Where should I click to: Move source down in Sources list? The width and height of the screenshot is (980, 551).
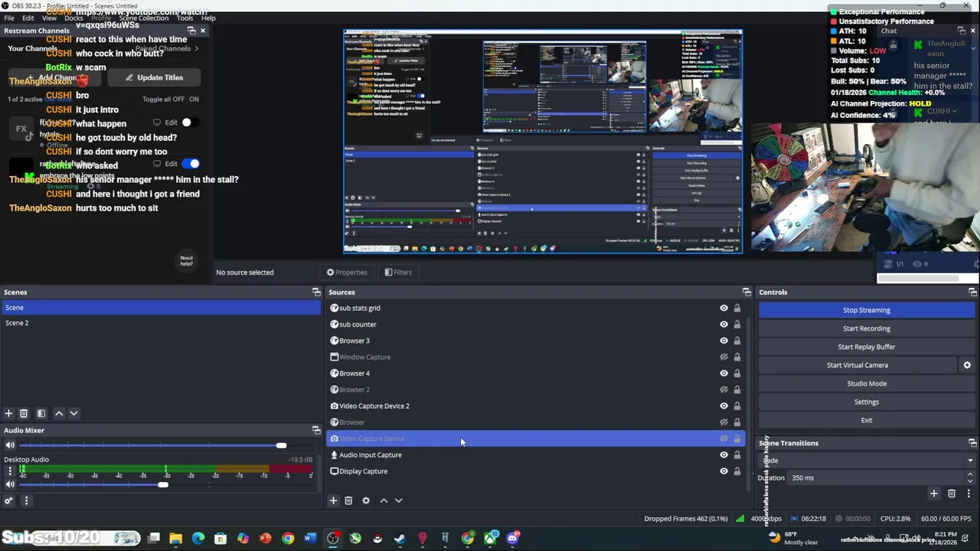tap(398, 500)
